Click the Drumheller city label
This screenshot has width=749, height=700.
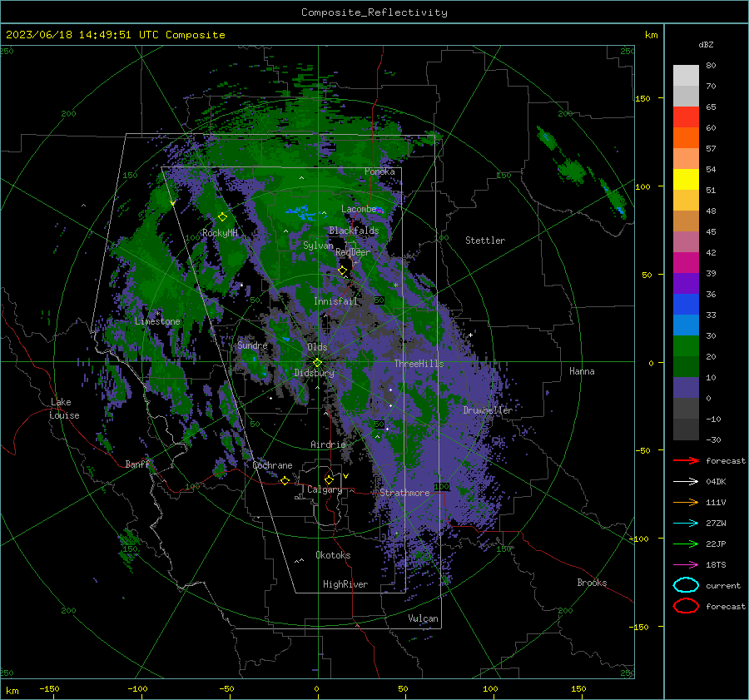(488, 410)
